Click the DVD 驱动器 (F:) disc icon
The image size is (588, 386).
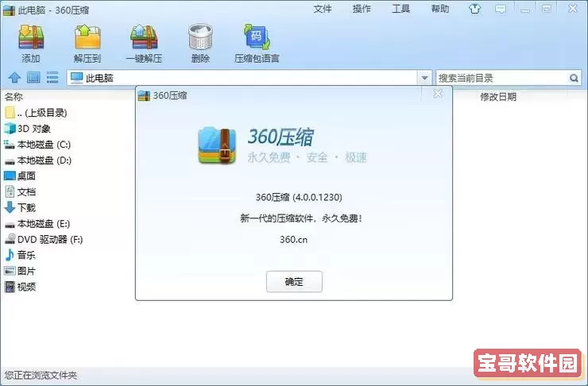tap(10, 239)
